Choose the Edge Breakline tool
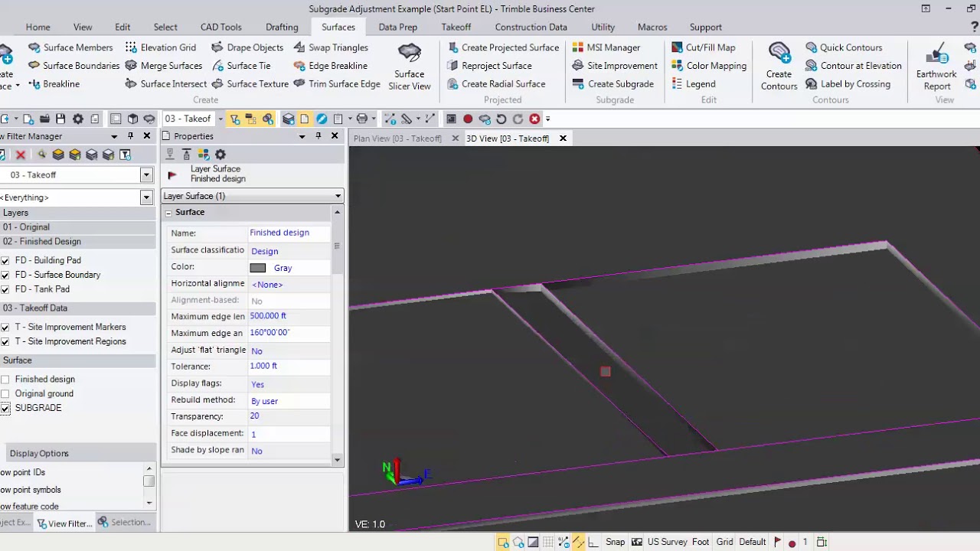Viewport: 980px width, 551px height. pos(330,66)
